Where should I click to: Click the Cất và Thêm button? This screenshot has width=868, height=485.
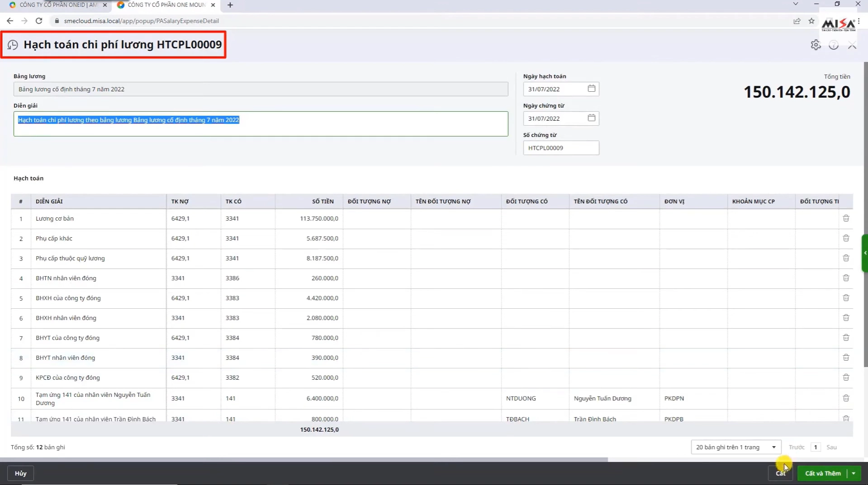coord(822,473)
